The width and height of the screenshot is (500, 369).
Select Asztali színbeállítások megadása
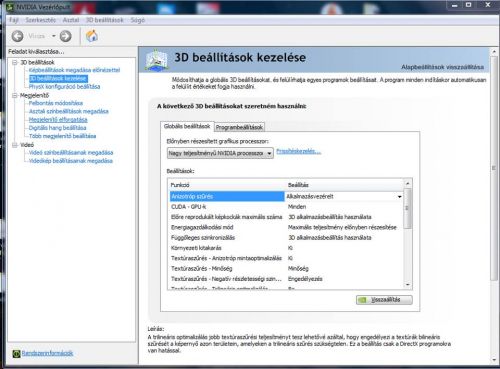point(69,111)
